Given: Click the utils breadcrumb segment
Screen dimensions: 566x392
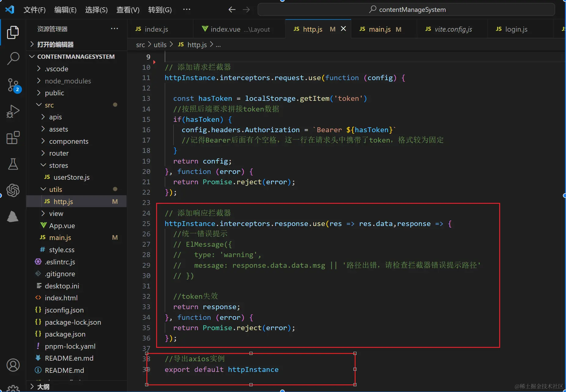Looking at the screenshot, I should point(160,45).
